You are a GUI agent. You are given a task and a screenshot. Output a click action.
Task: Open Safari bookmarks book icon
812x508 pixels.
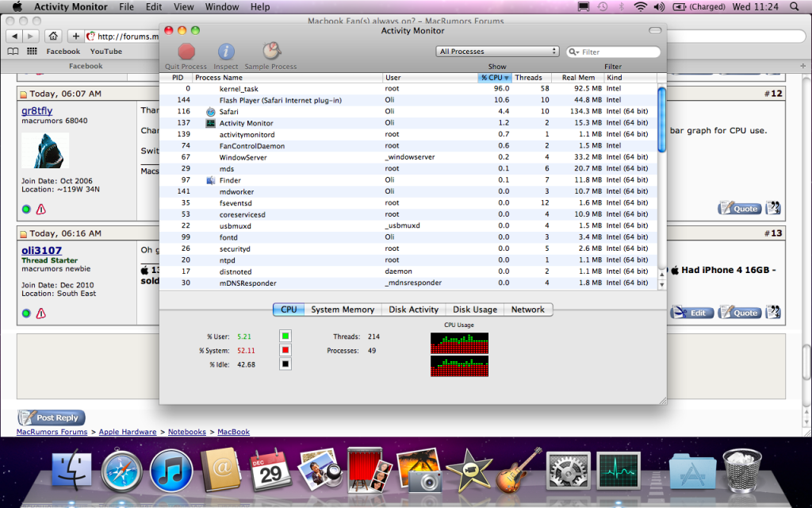(x=13, y=51)
